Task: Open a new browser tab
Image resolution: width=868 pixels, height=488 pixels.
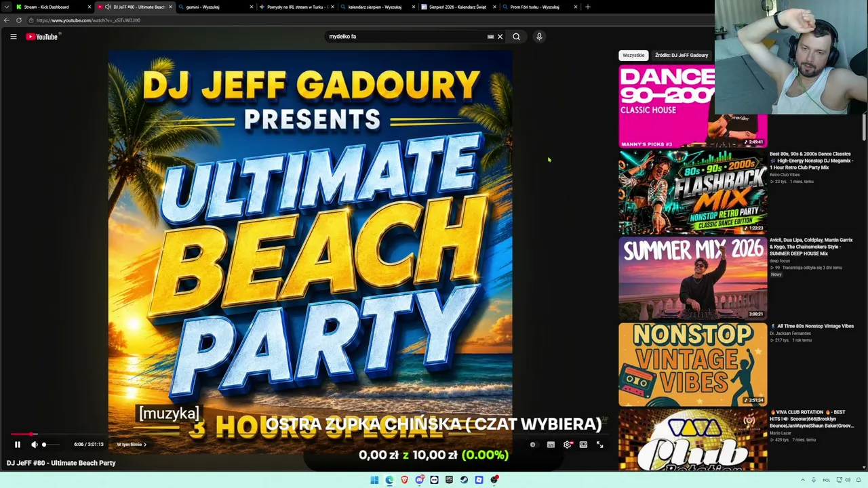Action: 588,7
